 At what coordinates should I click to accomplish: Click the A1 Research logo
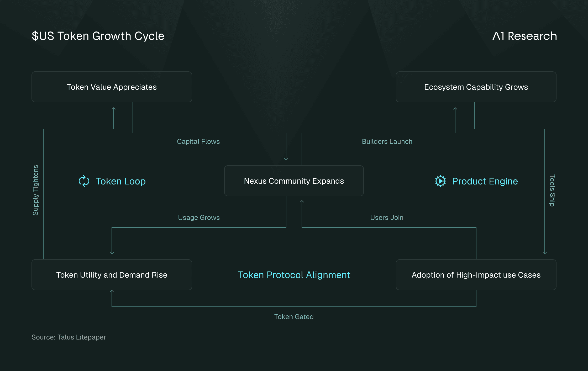[x=524, y=36]
